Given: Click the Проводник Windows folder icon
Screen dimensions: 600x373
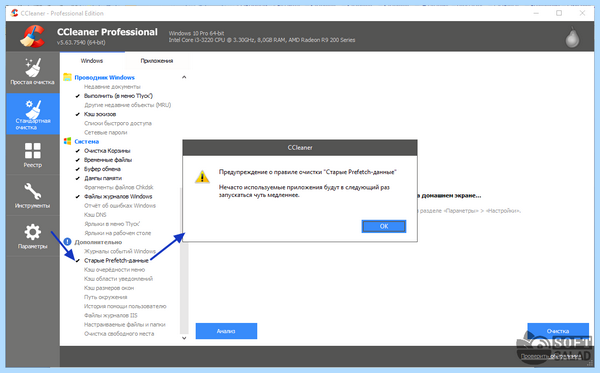Looking at the screenshot, I should 67,77.
